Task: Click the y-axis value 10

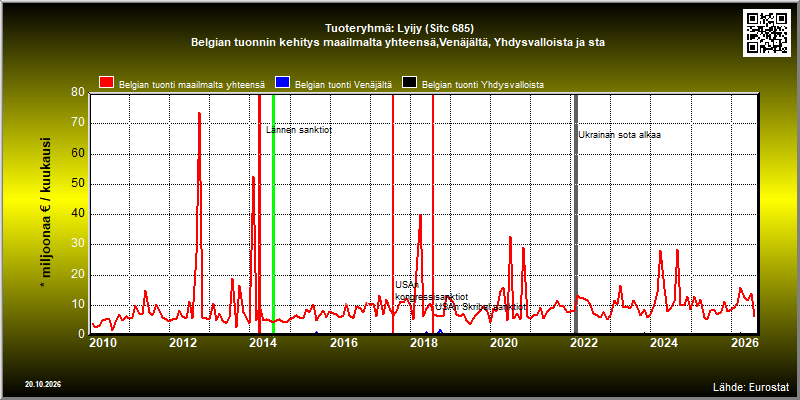Action: (78, 306)
